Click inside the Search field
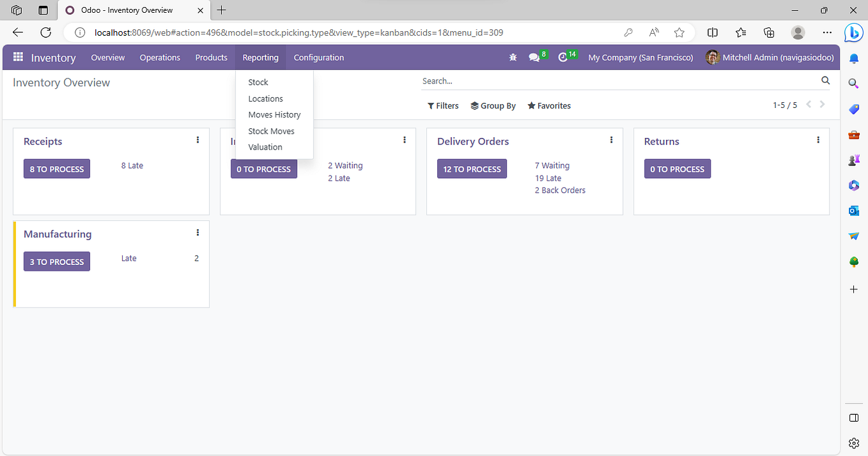Image resolution: width=868 pixels, height=456 pixels. (x=575, y=80)
